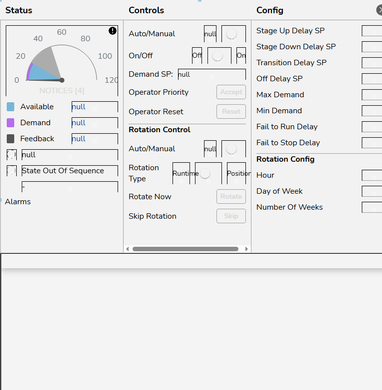Image resolution: width=382 pixels, height=390 pixels.
Task: Click the horizontal scrollbar in Controls panel
Action: [x=185, y=249]
